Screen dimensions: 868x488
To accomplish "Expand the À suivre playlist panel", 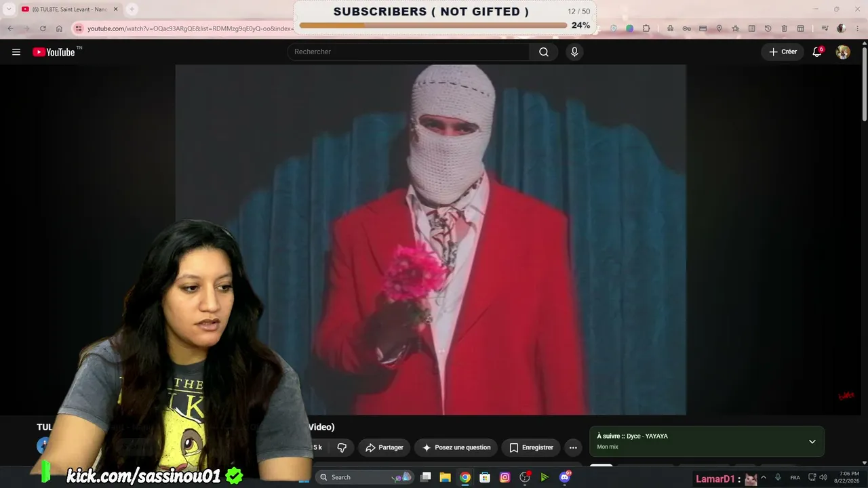I will [812, 442].
